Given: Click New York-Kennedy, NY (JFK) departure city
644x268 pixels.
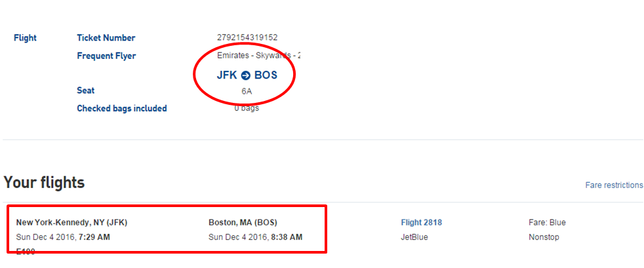Looking at the screenshot, I should pyautogui.click(x=71, y=223).
